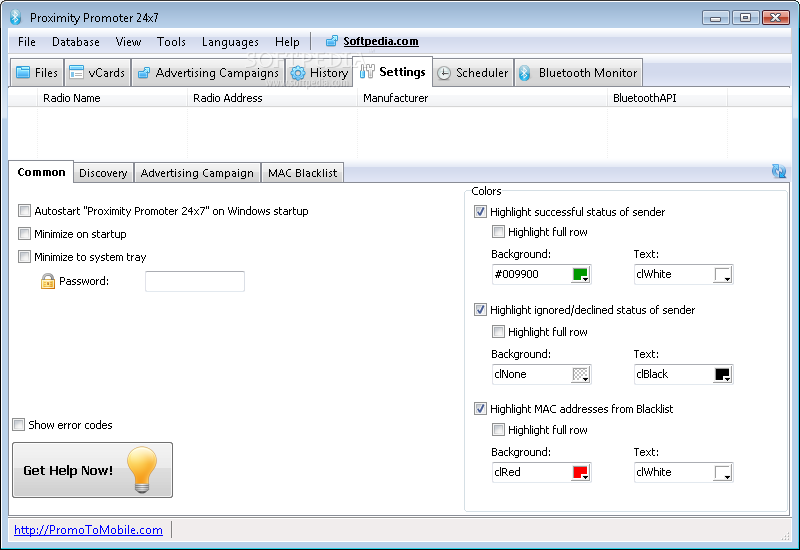The image size is (800, 550).
Task: Click the vCards tab card icon
Action: coord(76,72)
